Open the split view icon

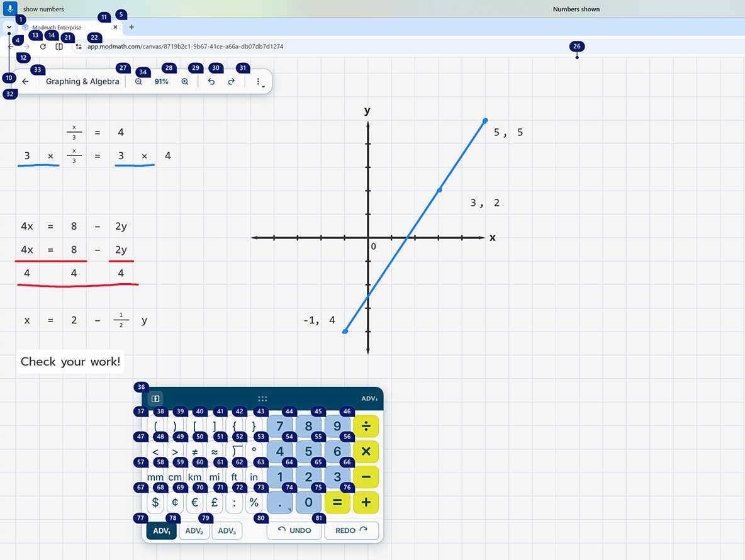tap(59, 47)
